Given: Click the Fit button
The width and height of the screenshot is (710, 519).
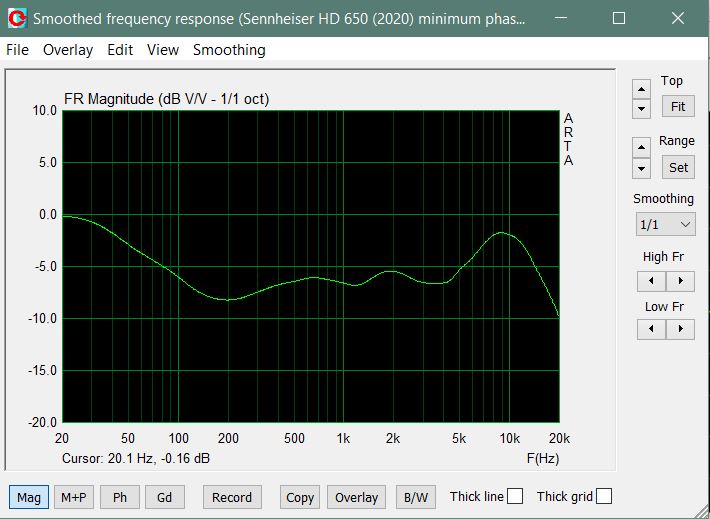Looking at the screenshot, I should tap(678, 107).
